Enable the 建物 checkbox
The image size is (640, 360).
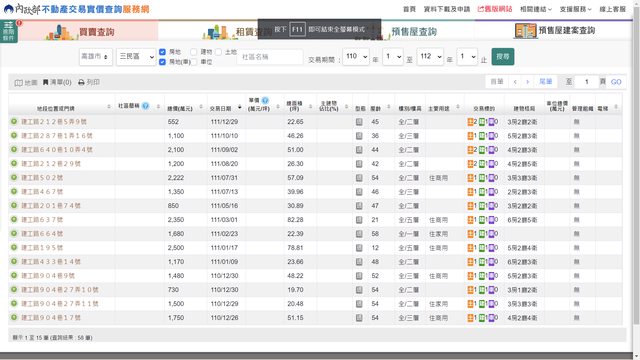[194, 52]
